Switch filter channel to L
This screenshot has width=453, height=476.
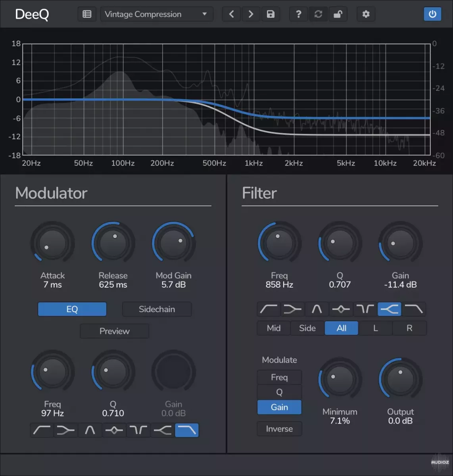(x=376, y=328)
